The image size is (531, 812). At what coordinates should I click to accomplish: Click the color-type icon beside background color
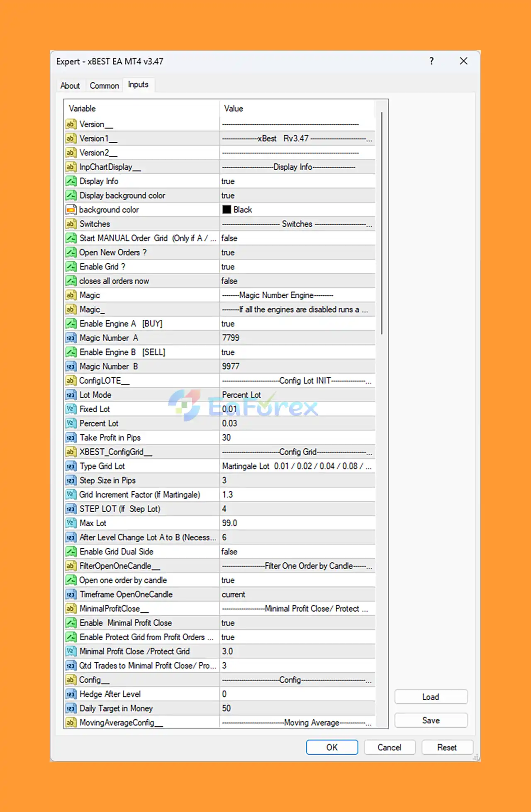(71, 210)
